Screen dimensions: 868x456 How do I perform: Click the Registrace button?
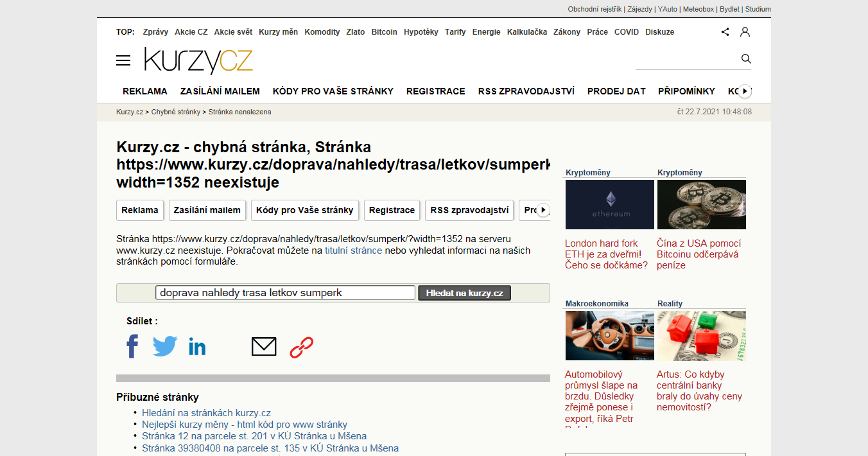392,210
